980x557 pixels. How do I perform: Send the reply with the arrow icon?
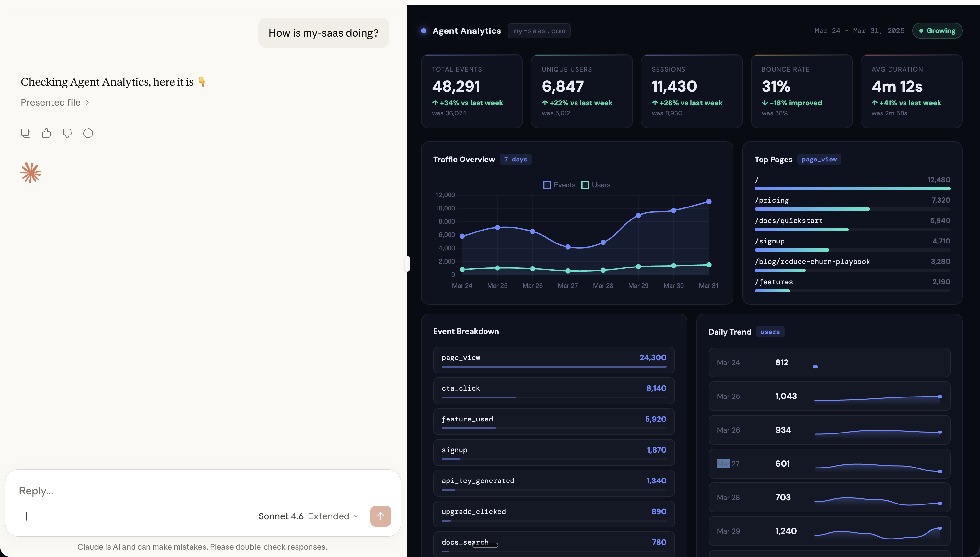click(380, 516)
